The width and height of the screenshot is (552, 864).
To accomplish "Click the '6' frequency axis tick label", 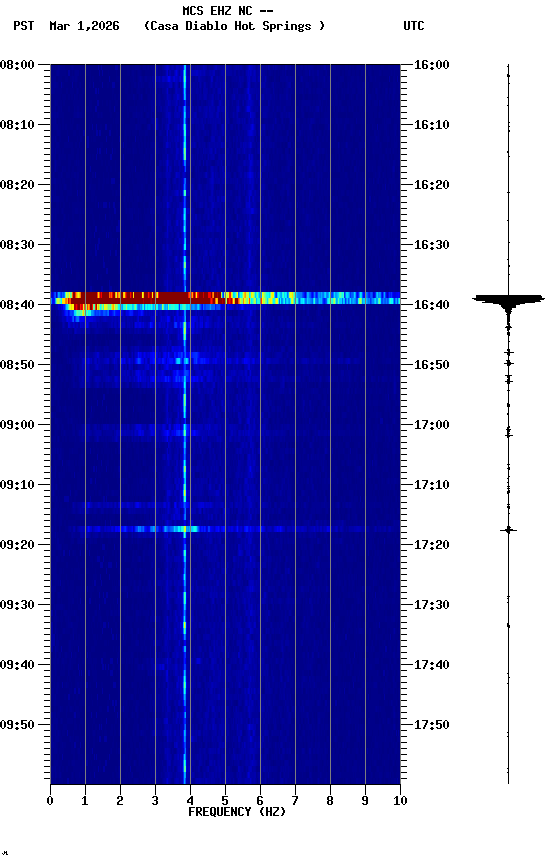I will pyautogui.click(x=260, y=801).
